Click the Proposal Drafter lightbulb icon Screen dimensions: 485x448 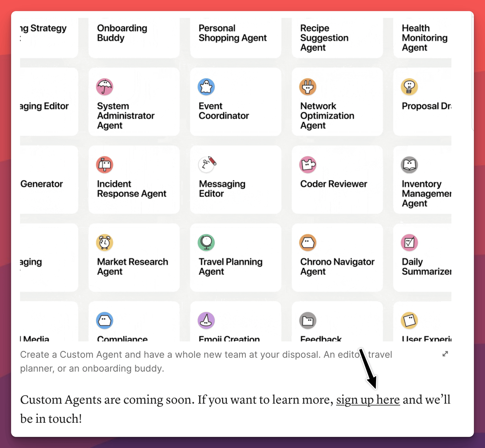tap(409, 87)
